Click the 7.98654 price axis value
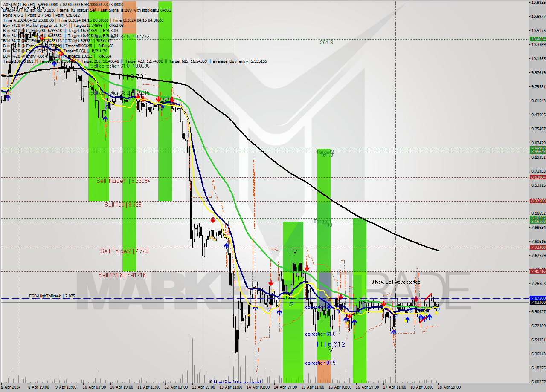Screen dimensions: 546x392 click(538, 227)
